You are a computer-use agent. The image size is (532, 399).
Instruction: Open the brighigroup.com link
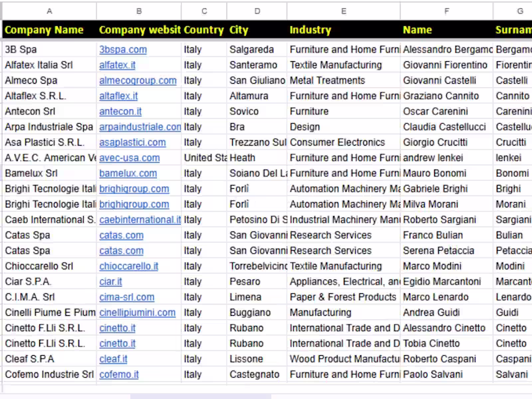pos(134,188)
